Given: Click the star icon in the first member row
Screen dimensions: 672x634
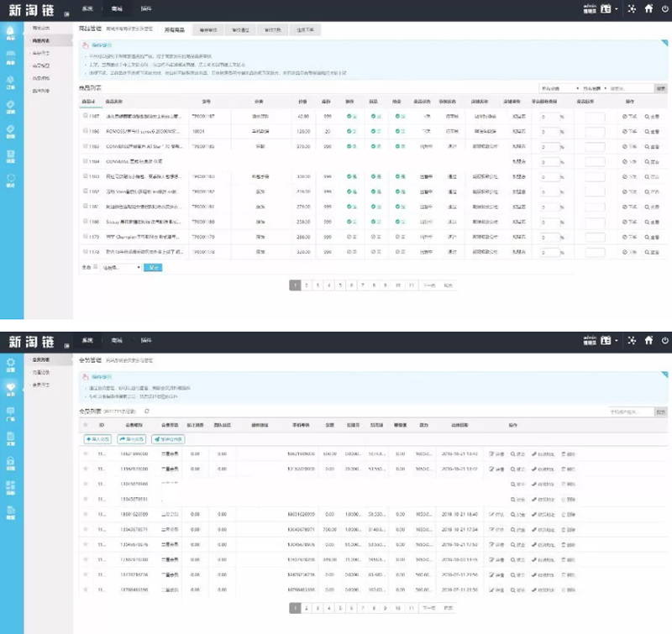Looking at the screenshot, I should (85, 453).
